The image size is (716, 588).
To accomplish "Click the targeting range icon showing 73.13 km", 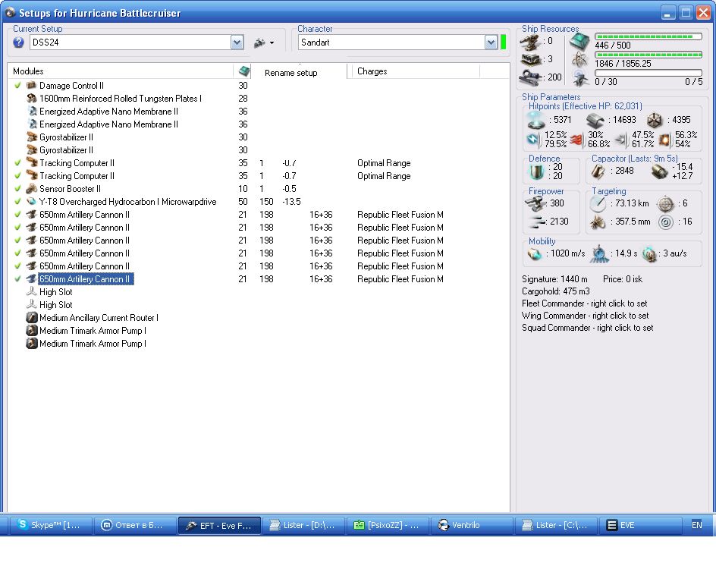I will click(x=598, y=203).
